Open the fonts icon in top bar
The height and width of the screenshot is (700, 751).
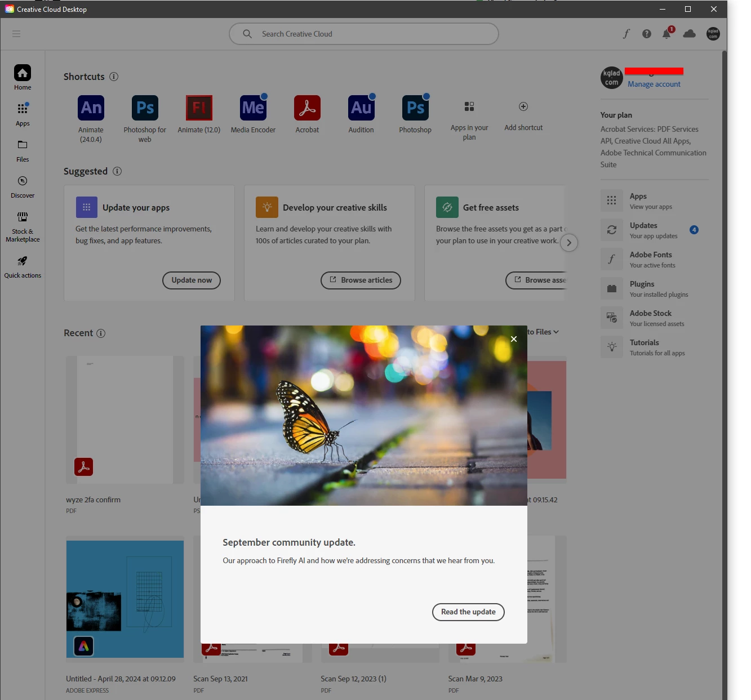[x=626, y=34]
